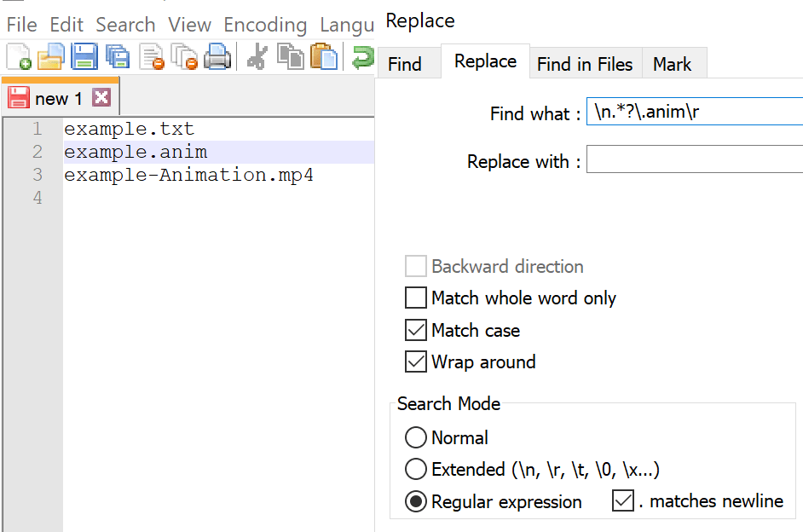Click the Save All toolbar icon
The width and height of the screenshot is (803, 532).
pyautogui.click(x=118, y=56)
